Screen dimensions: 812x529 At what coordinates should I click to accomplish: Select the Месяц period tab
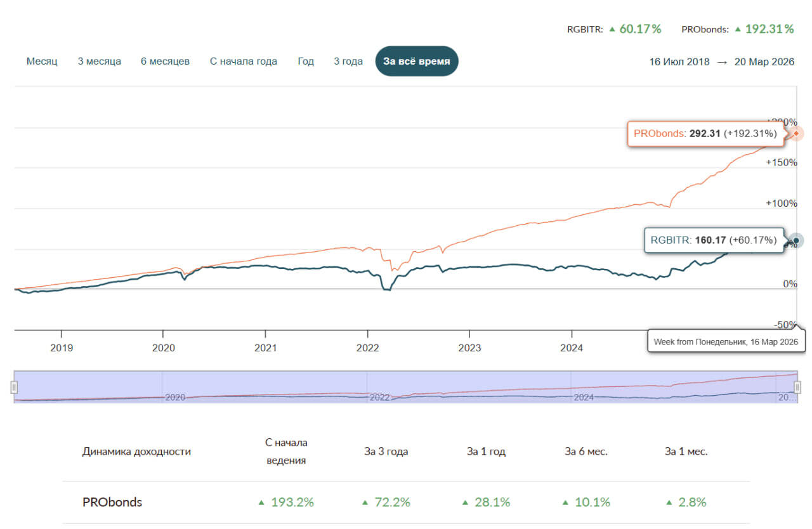pos(42,62)
